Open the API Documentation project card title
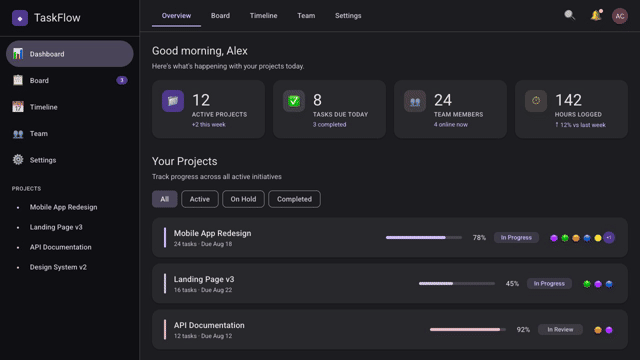This screenshot has height=360, width=640. pos(209,325)
